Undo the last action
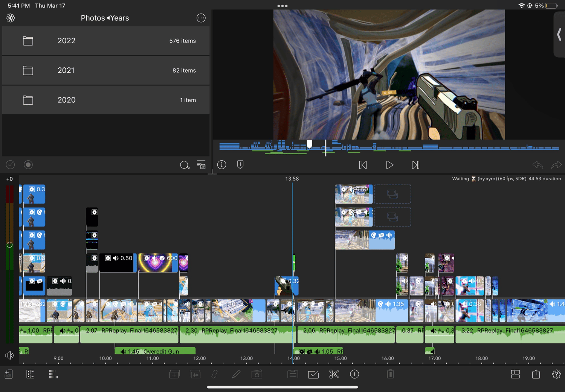The width and height of the screenshot is (565, 392). [x=538, y=165]
